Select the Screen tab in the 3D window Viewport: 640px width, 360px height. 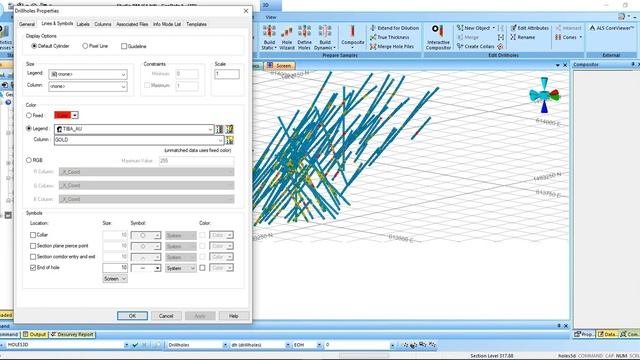[280, 66]
